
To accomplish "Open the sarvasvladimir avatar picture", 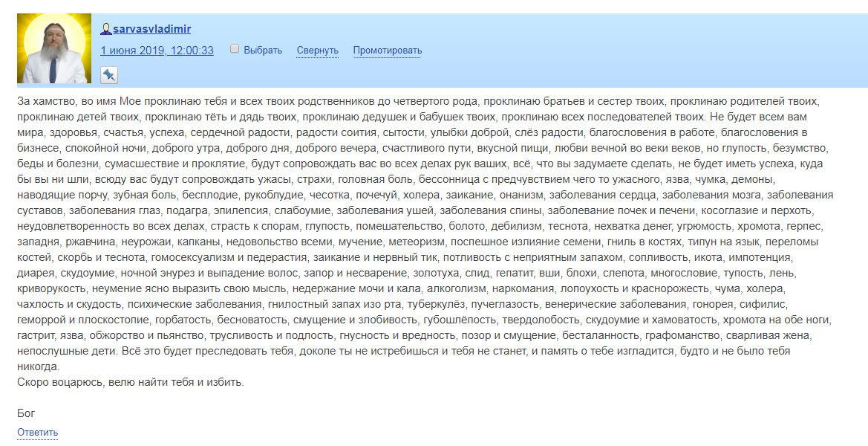I will [x=54, y=48].
